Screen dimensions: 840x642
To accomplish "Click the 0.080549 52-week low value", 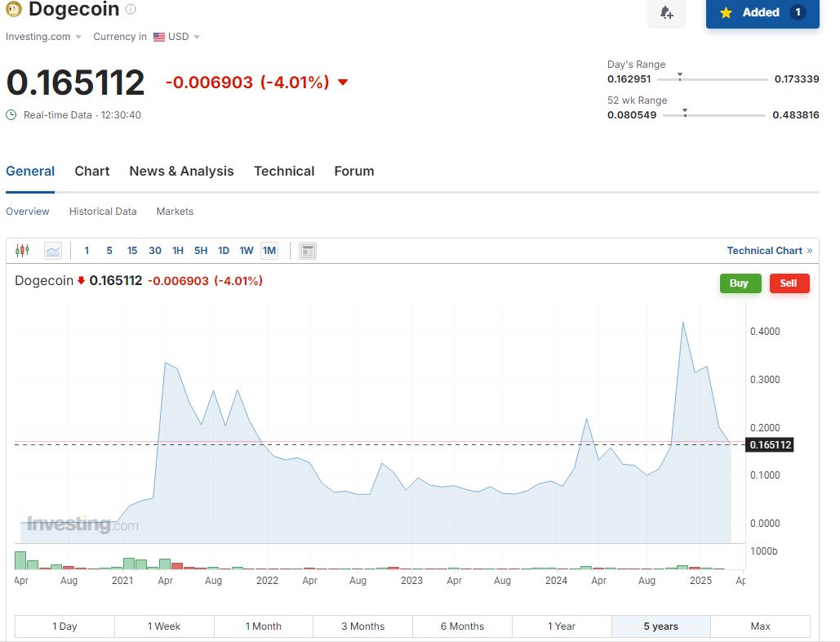I will tap(632, 114).
